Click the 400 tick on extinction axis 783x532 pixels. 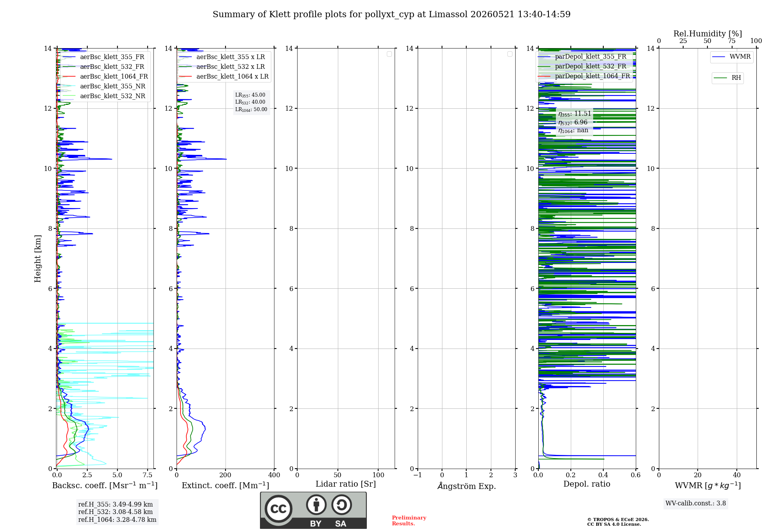274,475
